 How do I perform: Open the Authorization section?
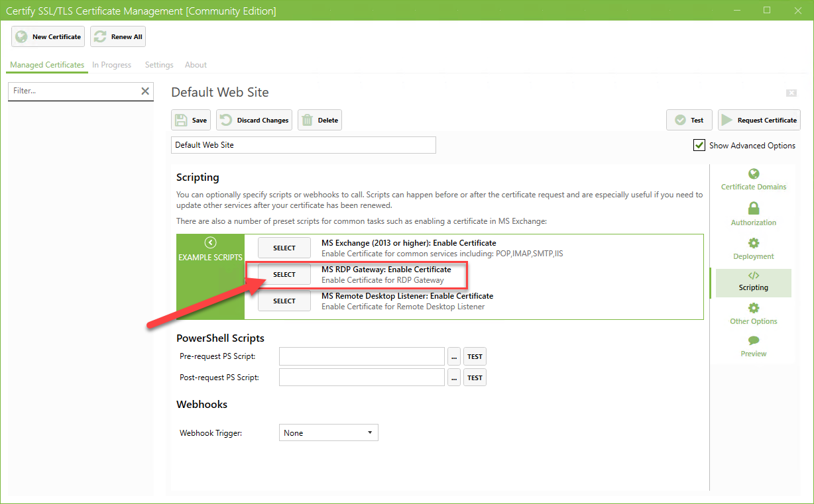click(754, 215)
